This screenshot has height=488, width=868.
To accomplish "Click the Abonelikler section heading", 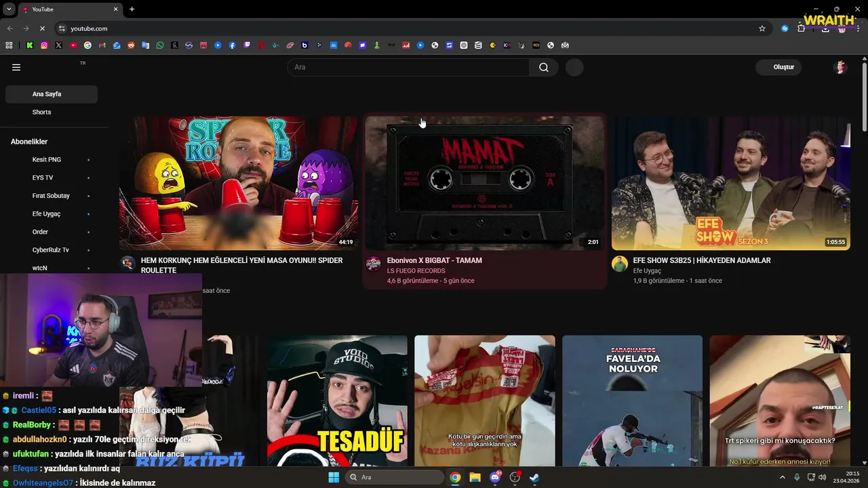I will (x=29, y=142).
